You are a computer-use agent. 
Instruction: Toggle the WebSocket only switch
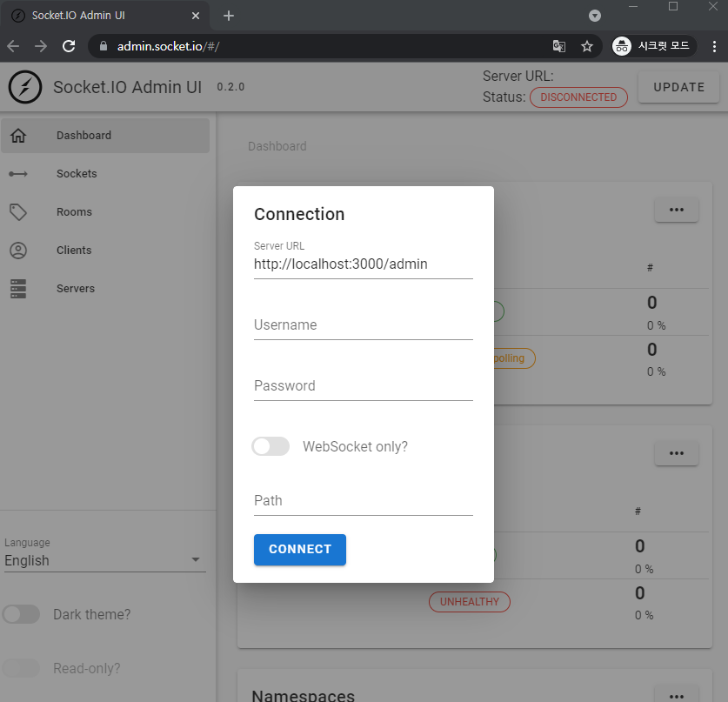point(270,446)
